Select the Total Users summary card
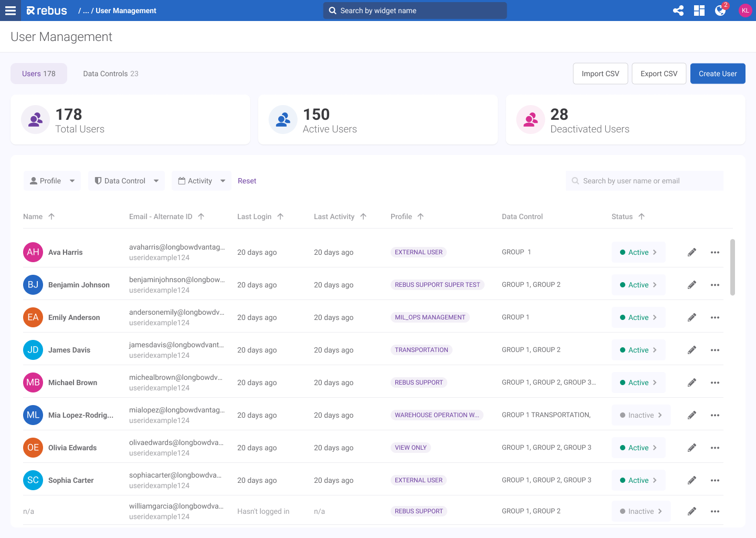 coord(130,120)
